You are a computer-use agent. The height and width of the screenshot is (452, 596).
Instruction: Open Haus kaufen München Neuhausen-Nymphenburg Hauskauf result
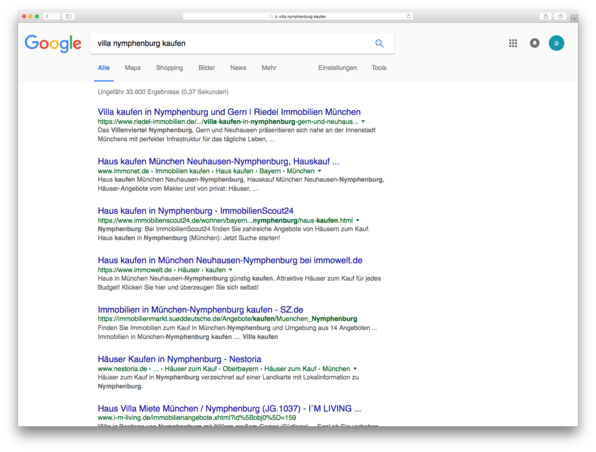click(219, 161)
